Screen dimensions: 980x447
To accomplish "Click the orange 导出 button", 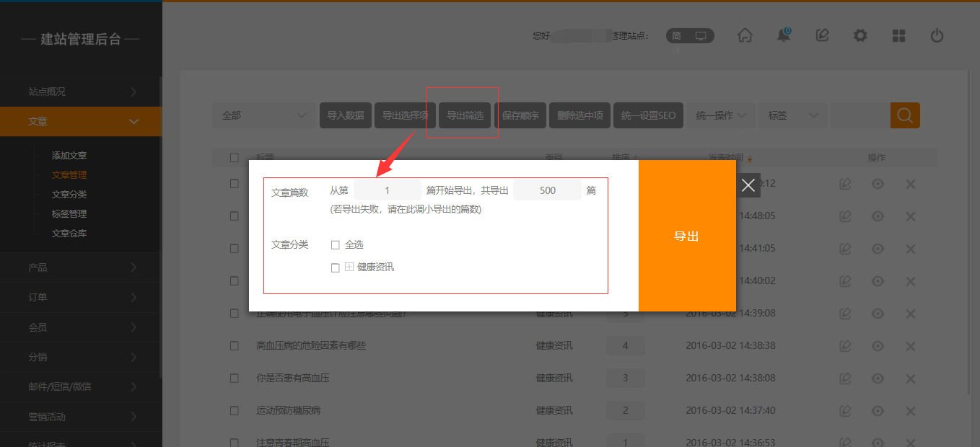I will (x=686, y=236).
